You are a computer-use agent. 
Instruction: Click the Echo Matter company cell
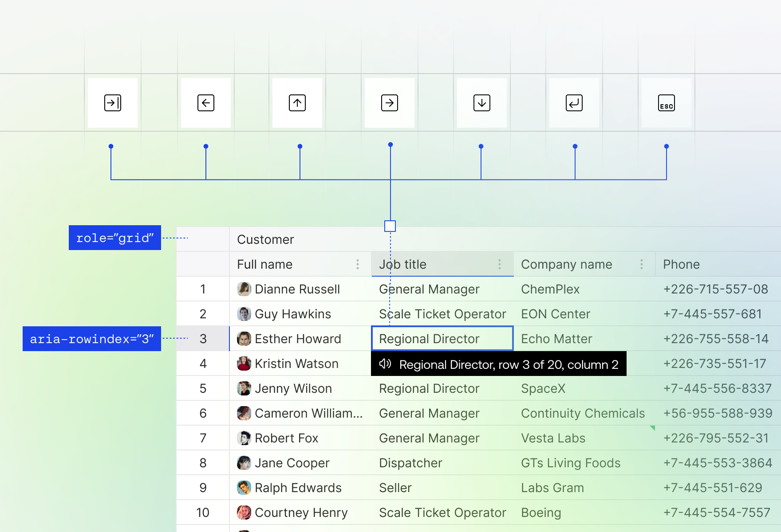point(584,339)
